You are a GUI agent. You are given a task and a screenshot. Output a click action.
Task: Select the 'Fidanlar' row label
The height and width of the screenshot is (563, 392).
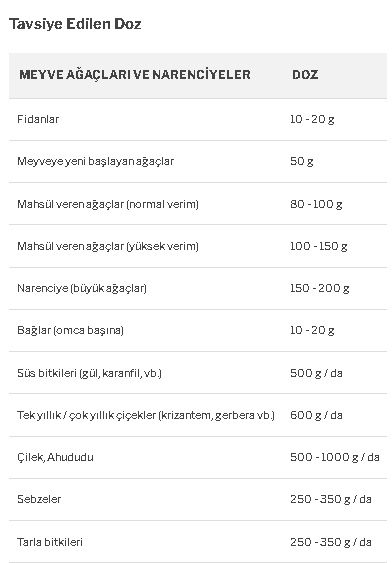coord(38,119)
